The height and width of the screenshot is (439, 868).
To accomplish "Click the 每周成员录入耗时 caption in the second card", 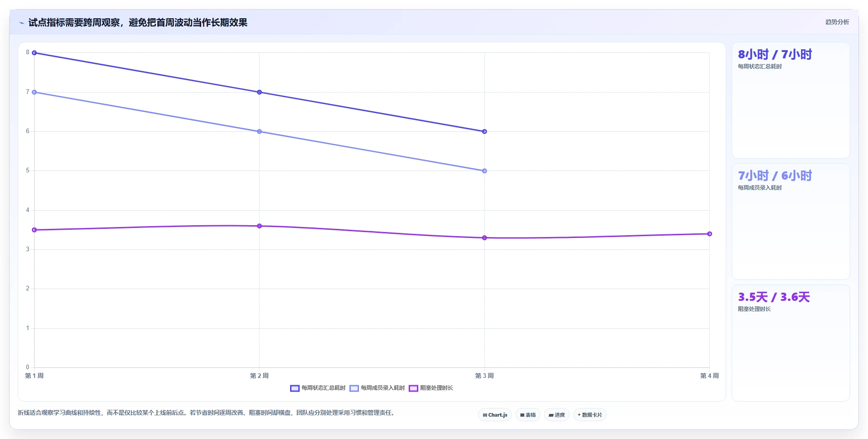I will [760, 188].
